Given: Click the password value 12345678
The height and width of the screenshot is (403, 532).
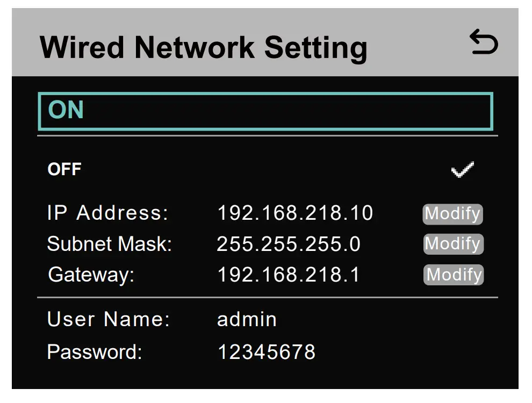Looking at the screenshot, I should pos(266,352).
